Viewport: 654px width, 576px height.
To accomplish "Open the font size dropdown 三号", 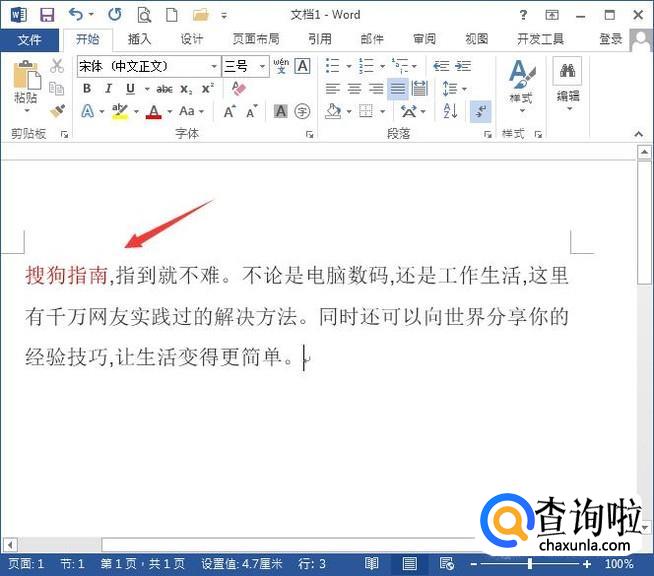I will [263, 66].
